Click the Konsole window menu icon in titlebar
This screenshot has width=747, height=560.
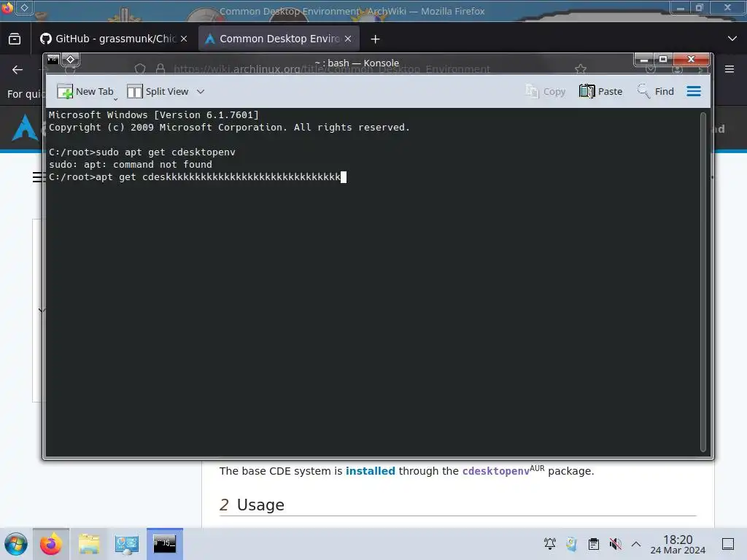[53, 60]
